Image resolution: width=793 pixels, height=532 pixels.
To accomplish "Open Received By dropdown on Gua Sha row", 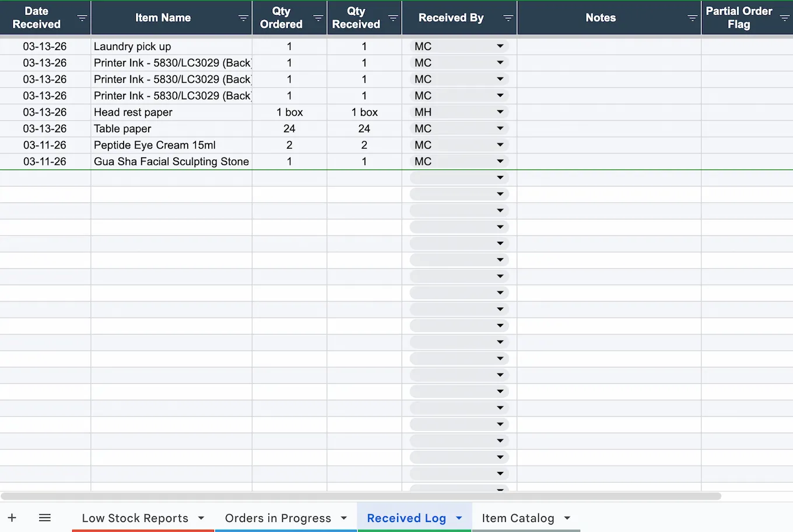I will (500, 161).
